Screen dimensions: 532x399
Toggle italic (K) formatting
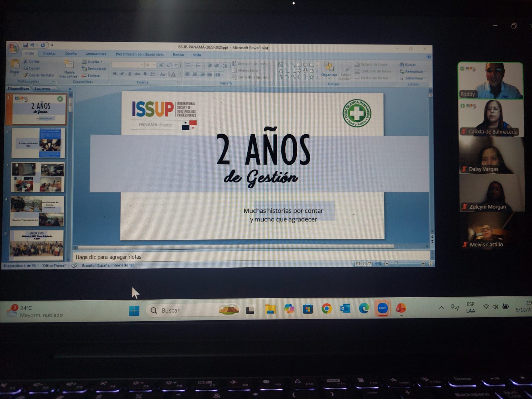[x=122, y=74]
